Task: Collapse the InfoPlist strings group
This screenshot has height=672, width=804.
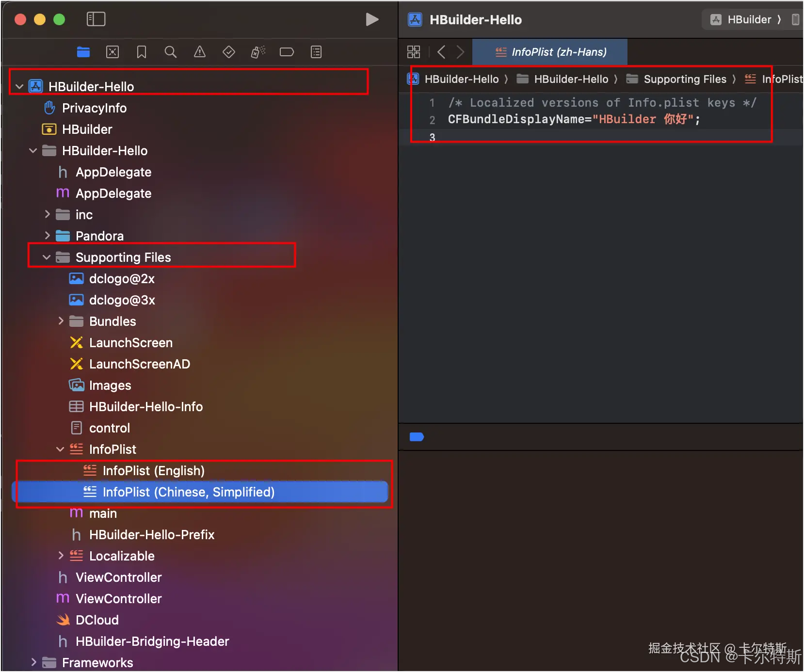Action: tap(60, 449)
